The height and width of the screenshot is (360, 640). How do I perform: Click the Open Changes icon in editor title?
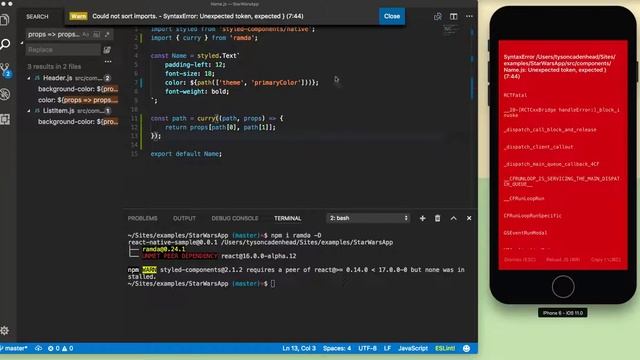point(438,16)
